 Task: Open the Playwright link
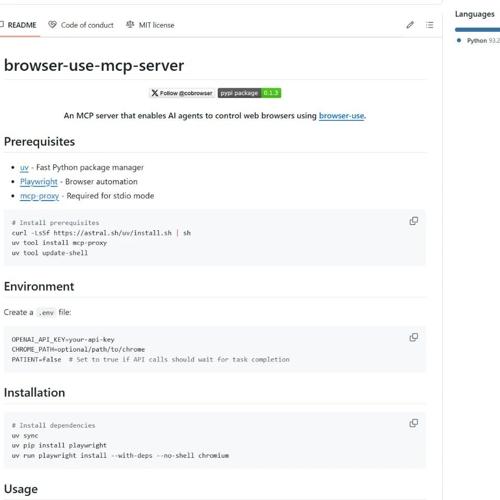coord(39,182)
